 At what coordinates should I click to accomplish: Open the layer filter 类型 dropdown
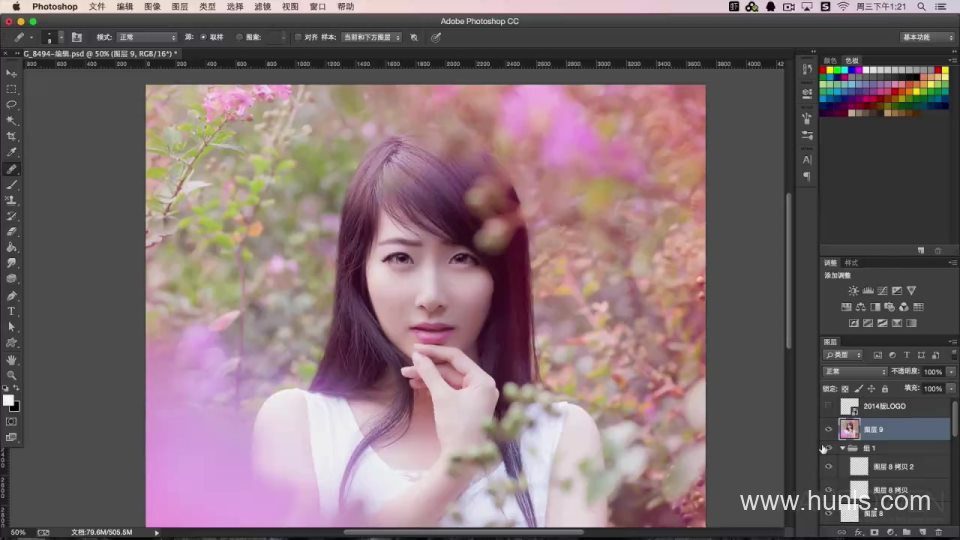[842, 355]
